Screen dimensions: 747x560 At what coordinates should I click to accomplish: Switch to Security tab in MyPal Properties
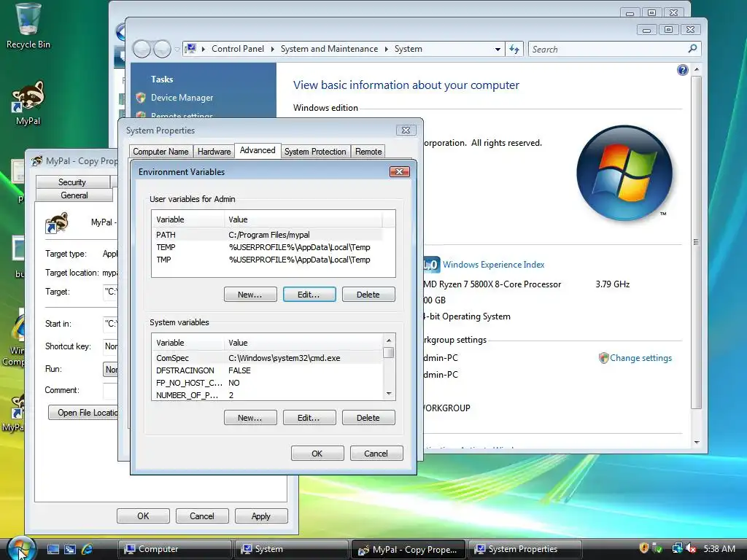72,182
